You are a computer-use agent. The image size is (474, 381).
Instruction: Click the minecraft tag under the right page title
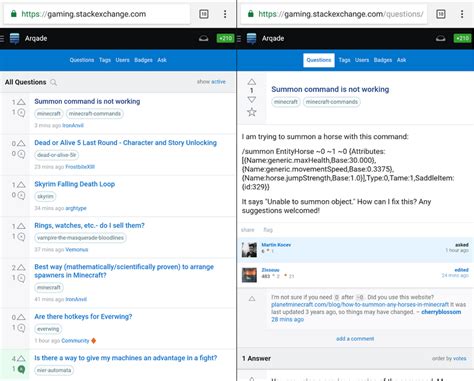[286, 102]
